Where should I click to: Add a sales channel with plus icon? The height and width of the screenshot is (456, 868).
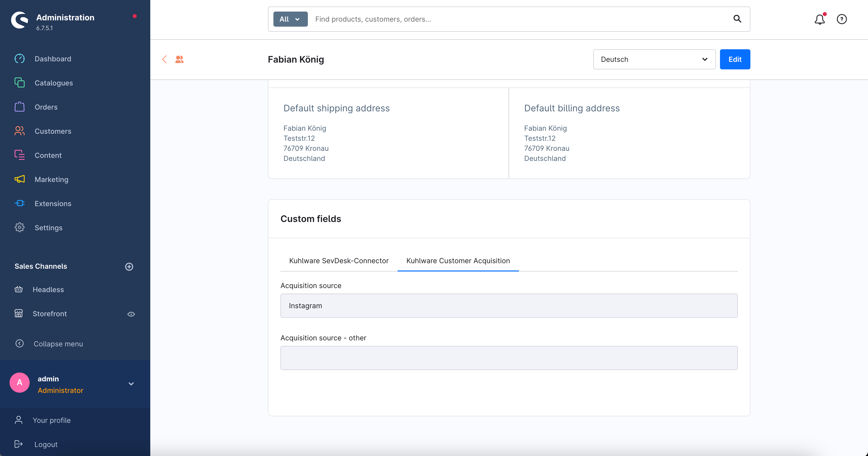[129, 267]
